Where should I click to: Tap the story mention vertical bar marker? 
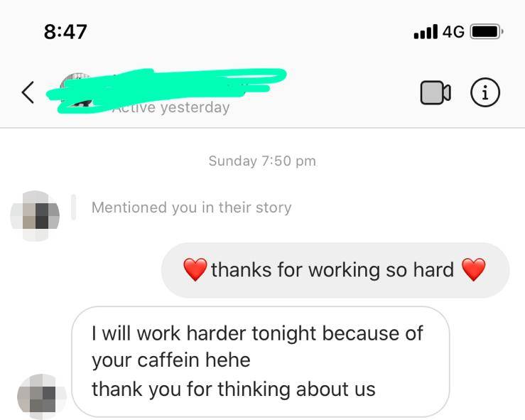73,208
